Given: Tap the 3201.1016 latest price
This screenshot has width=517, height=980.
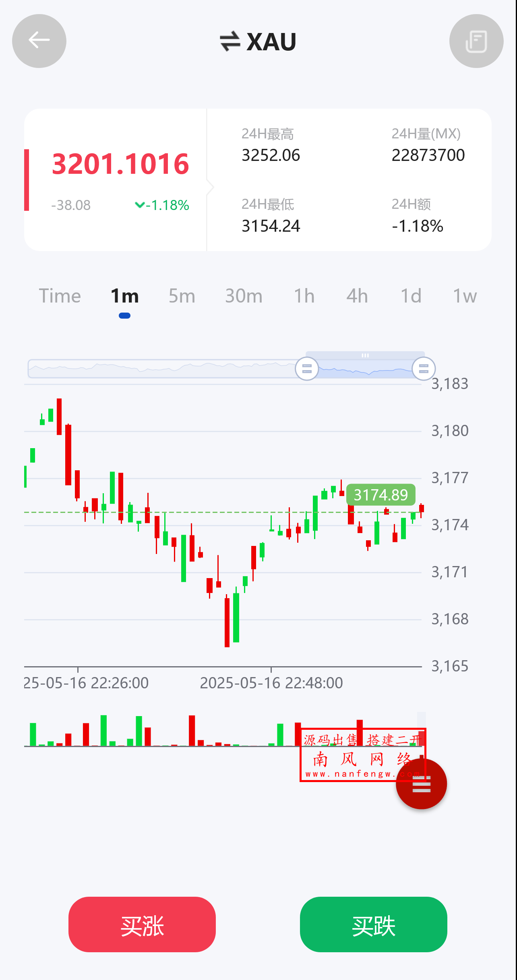Looking at the screenshot, I should point(120,164).
